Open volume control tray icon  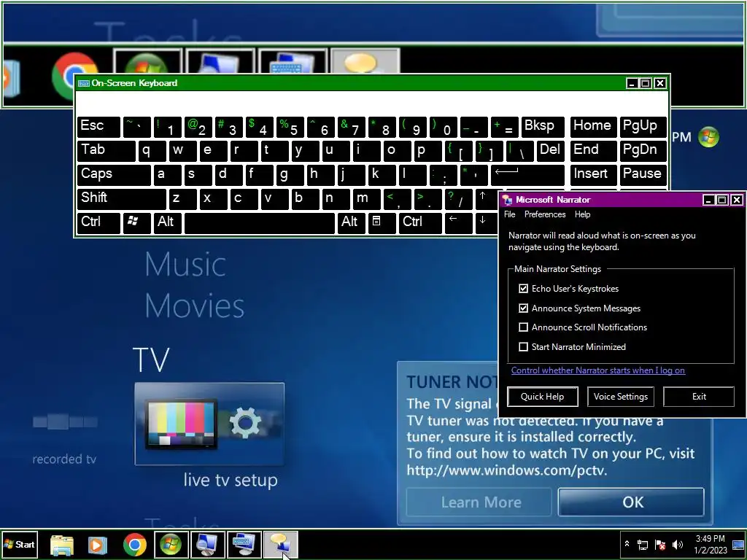[677, 545]
